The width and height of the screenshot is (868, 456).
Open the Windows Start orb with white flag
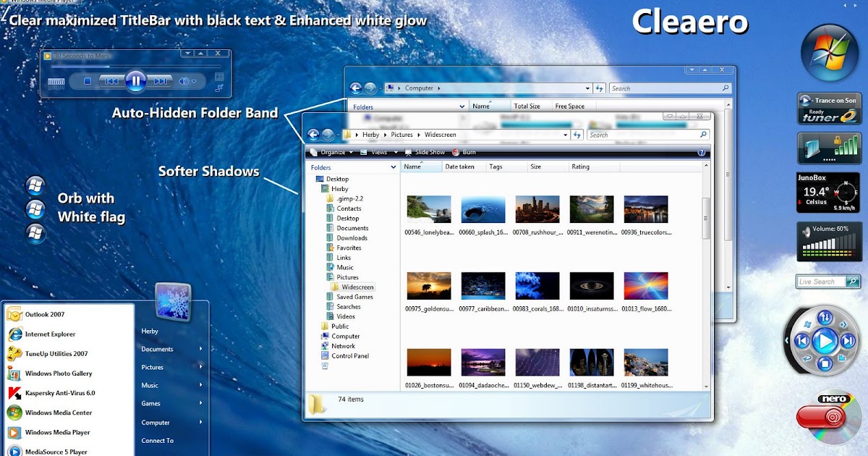point(35,210)
